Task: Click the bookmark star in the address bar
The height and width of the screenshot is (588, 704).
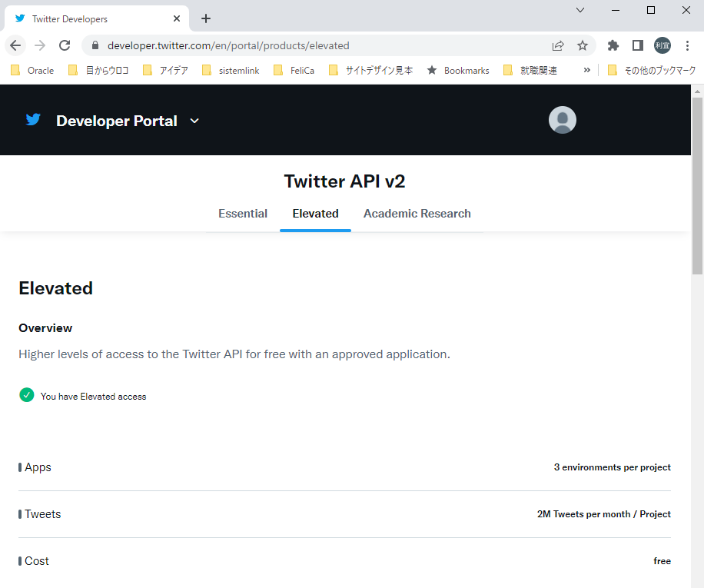Action: (x=583, y=45)
